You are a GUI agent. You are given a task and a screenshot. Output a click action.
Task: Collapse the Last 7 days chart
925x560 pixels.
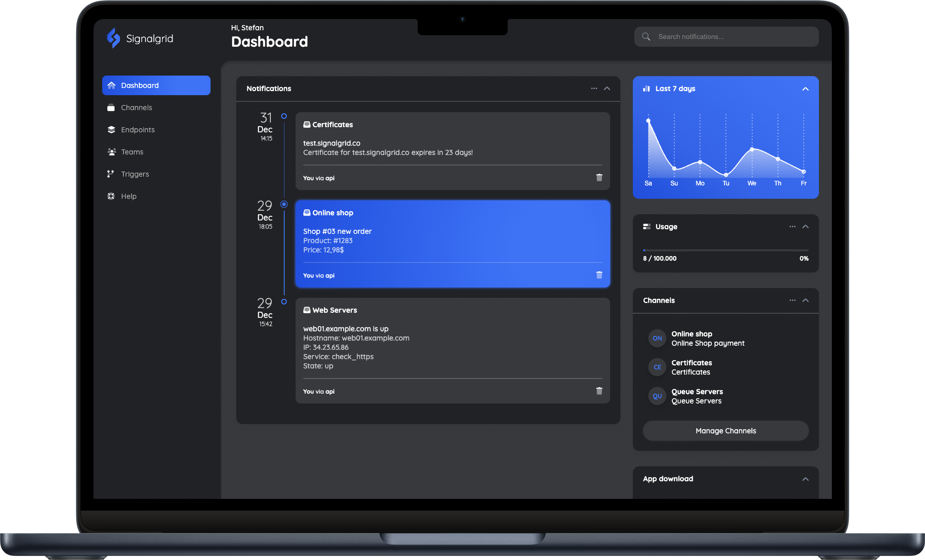(x=805, y=89)
